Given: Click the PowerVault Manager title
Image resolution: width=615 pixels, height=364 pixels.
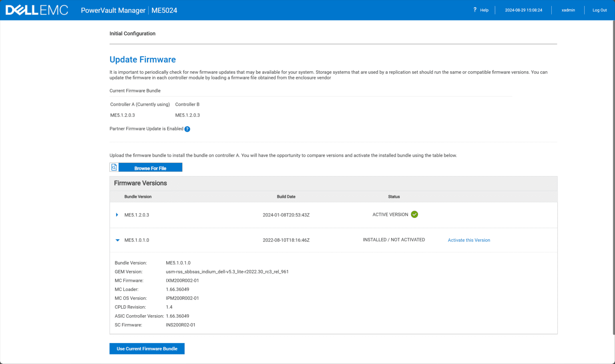Looking at the screenshot, I should 113,10.
